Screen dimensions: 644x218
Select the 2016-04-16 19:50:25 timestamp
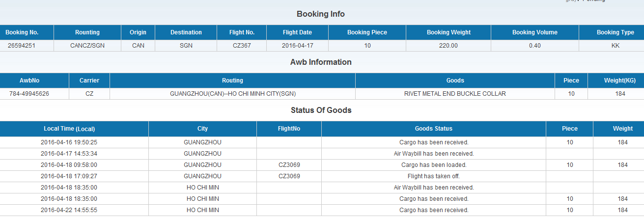click(69, 142)
